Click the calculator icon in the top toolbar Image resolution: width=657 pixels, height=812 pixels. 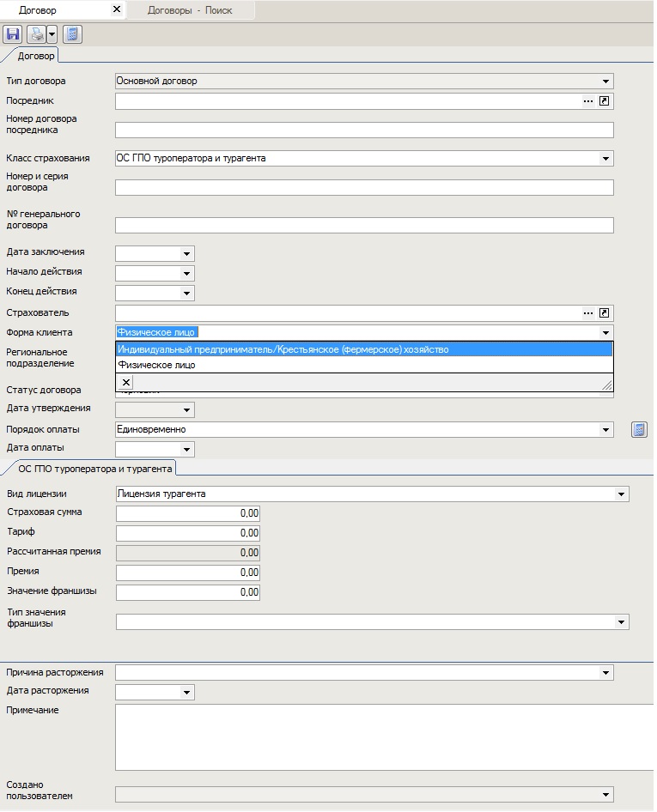(x=73, y=34)
